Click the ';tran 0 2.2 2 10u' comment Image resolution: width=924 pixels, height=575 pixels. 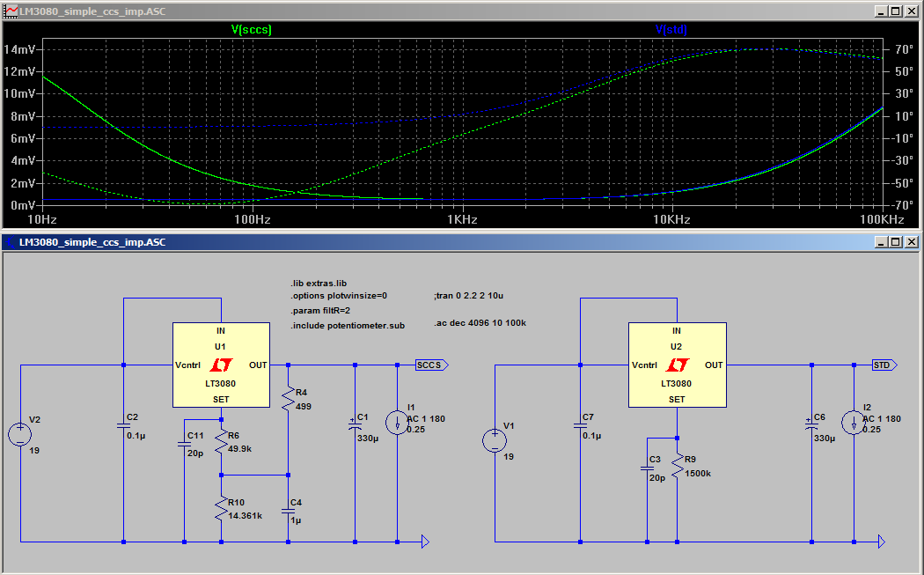point(468,296)
